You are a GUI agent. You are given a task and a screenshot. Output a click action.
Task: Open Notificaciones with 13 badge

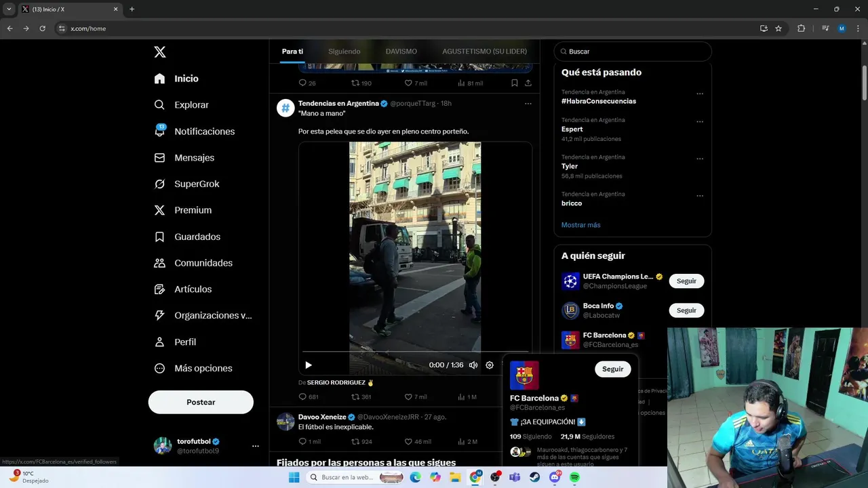pyautogui.click(x=194, y=131)
